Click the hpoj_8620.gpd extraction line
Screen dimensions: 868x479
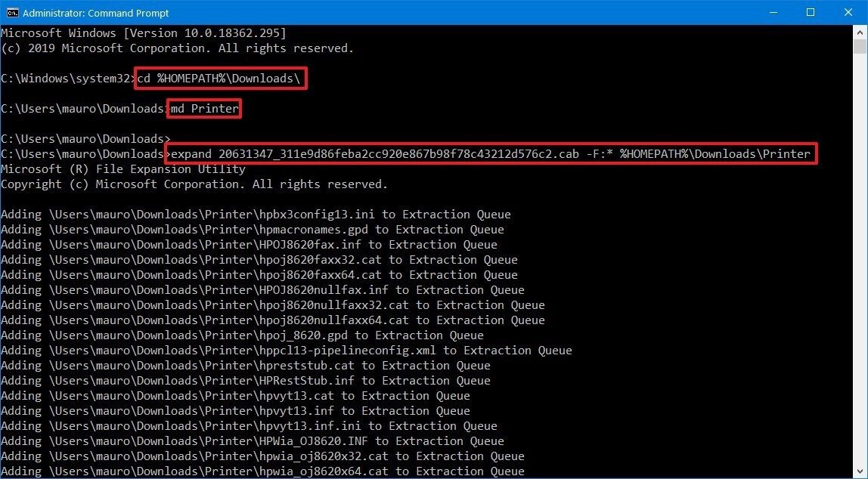click(242, 335)
